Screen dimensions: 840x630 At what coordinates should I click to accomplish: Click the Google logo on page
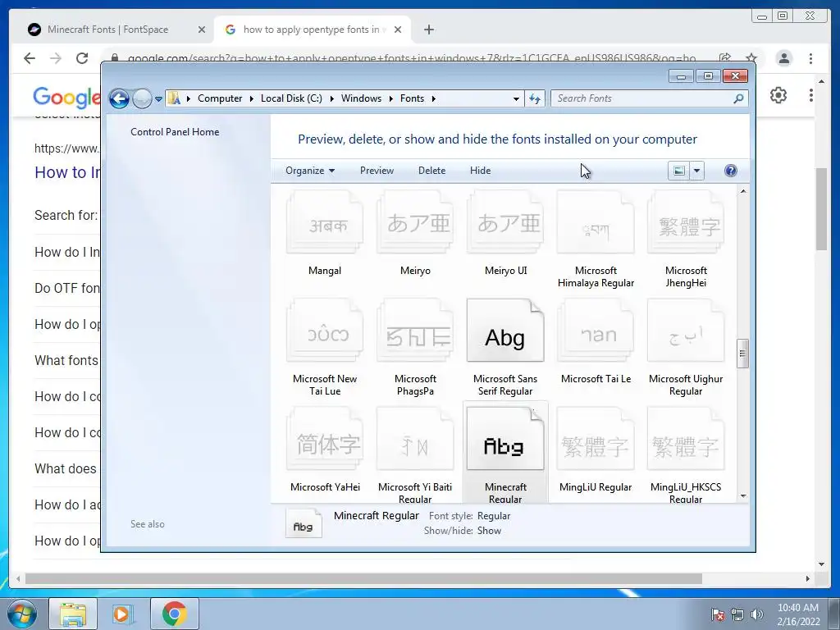[x=66, y=97]
